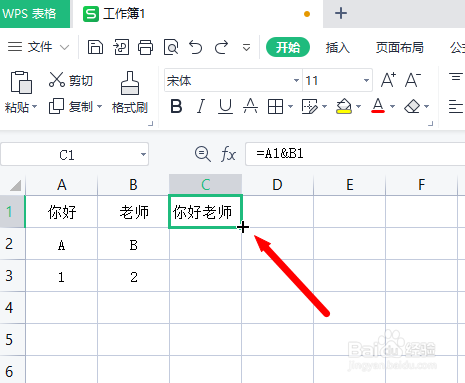Image resolution: width=465 pixels, height=383 pixels.
Task: Toggle Underline formatting
Action: coord(225,107)
